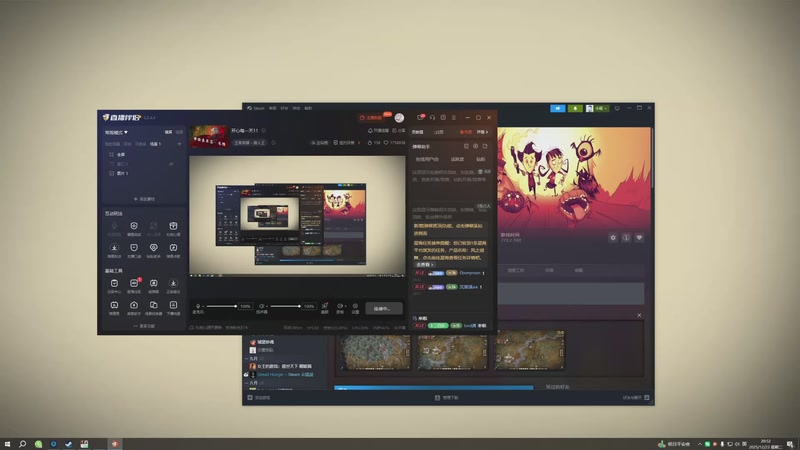Switch to 竖屏 portrait tab
The width and height of the screenshot is (800, 450).
coord(179,132)
